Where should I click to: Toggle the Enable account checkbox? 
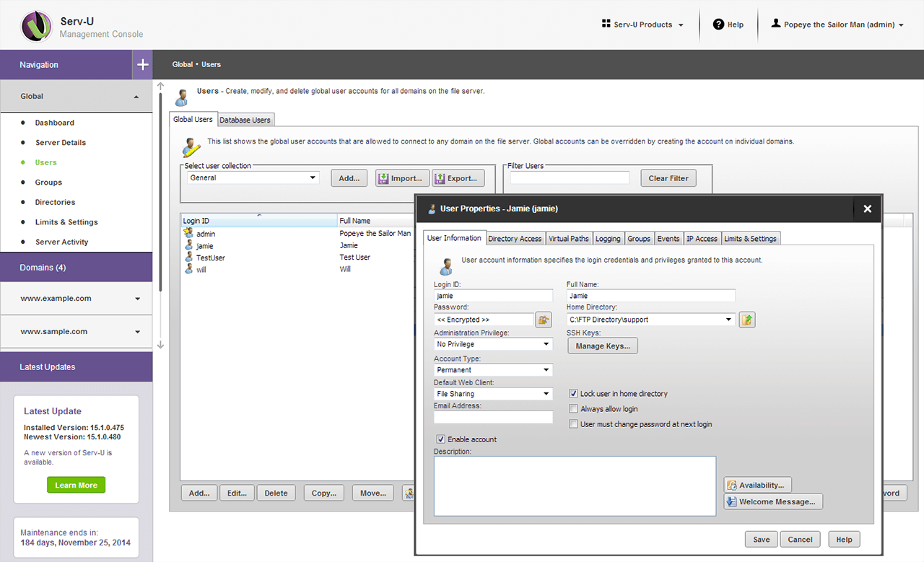point(440,439)
